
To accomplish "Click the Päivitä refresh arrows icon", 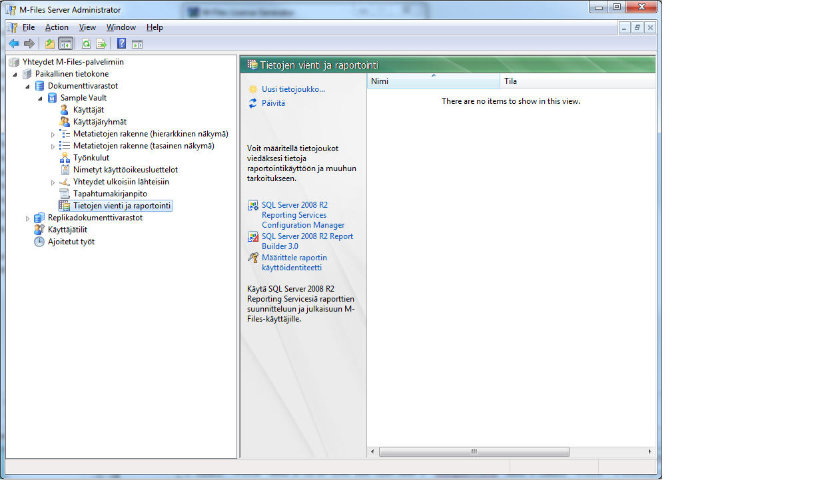I will (252, 103).
